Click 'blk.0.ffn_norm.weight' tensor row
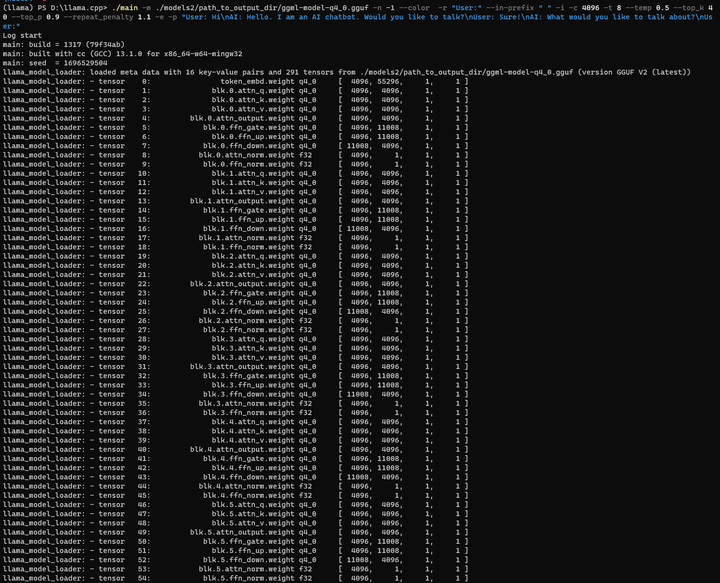This screenshot has height=583, width=720. 235,164
